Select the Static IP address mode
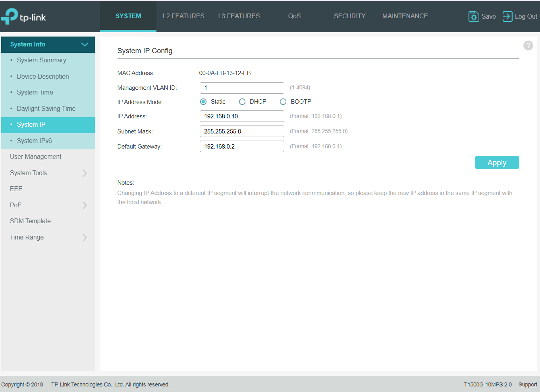 tap(203, 102)
